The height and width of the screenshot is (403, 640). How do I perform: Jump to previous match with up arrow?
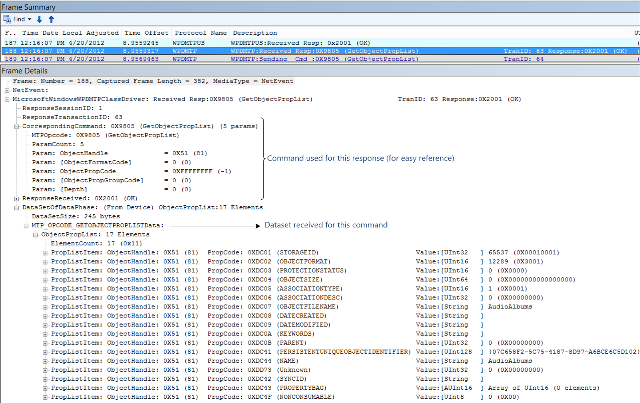click(51, 19)
